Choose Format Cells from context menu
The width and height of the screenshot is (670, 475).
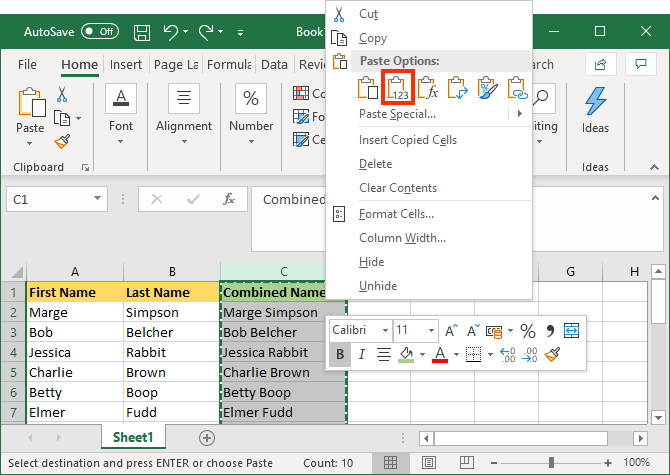tap(396, 213)
